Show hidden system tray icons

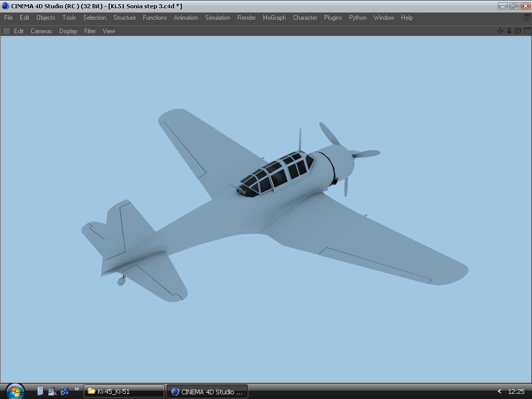499,392
